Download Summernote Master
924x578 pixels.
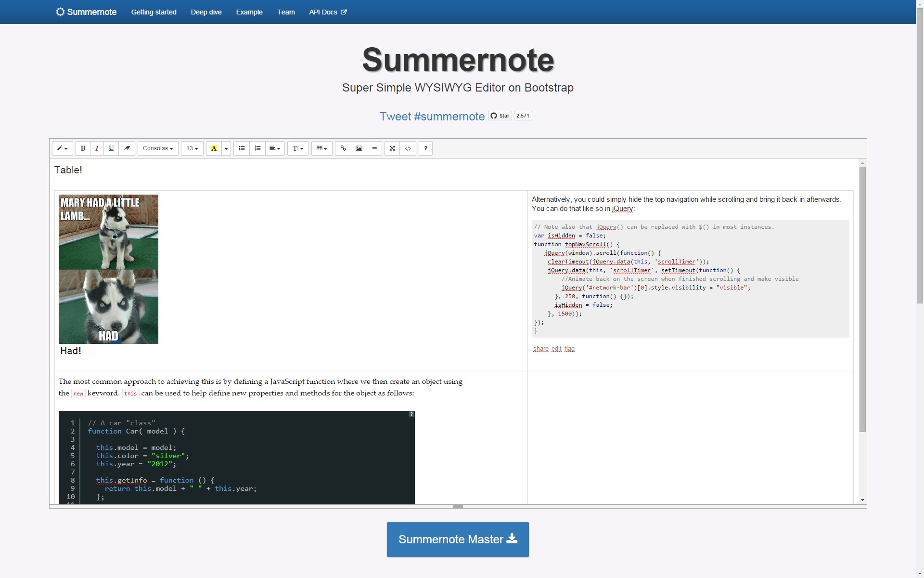(x=458, y=539)
